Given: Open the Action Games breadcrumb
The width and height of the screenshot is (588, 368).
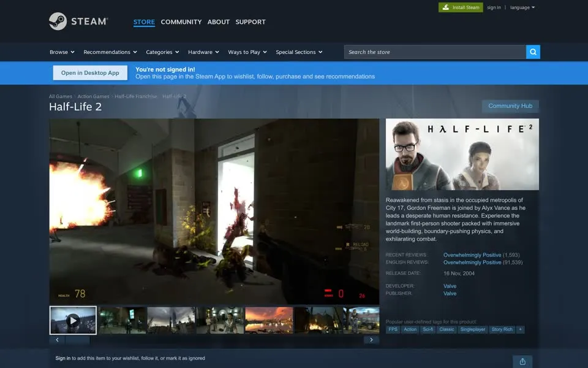Looking at the screenshot, I should (x=93, y=96).
